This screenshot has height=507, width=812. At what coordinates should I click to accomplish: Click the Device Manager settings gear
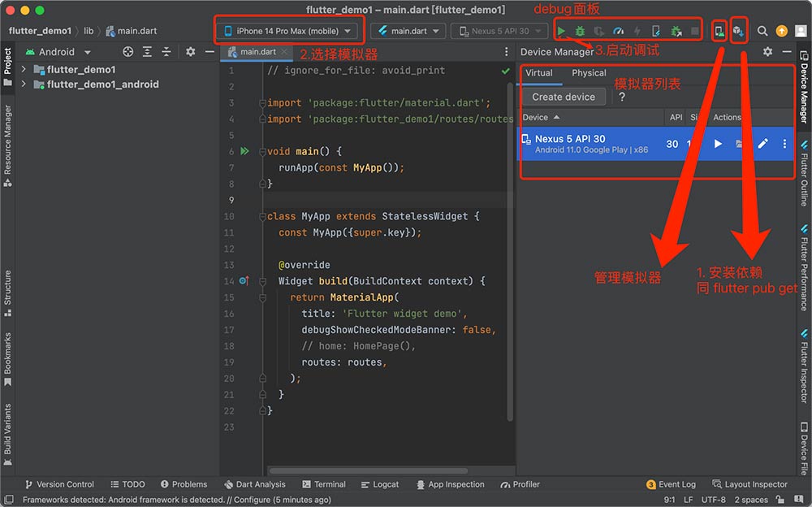[x=767, y=51]
